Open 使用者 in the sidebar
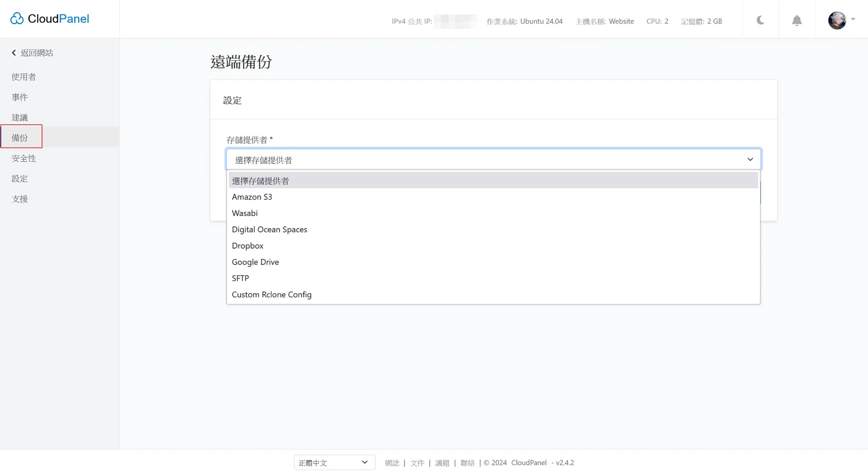The height and width of the screenshot is (475, 868). (24, 77)
